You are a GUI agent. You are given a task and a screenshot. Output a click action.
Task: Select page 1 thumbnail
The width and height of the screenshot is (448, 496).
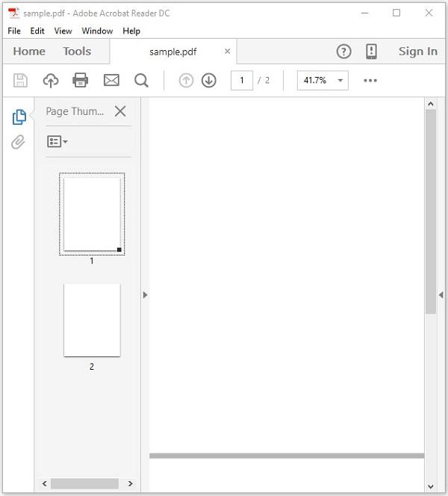92,214
